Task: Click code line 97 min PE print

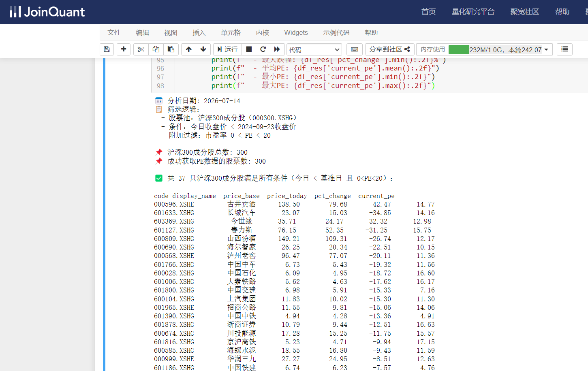Action: (323, 77)
